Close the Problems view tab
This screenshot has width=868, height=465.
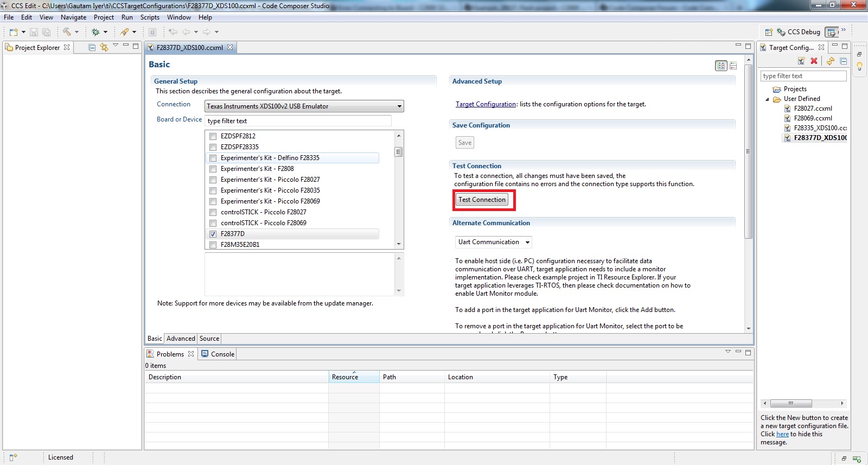point(191,354)
